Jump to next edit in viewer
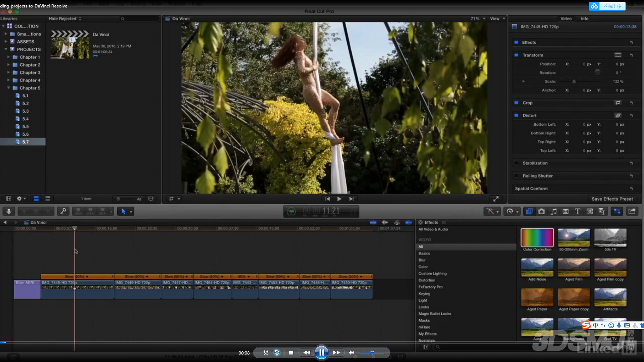This screenshot has height=362, width=644. (x=352, y=199)
